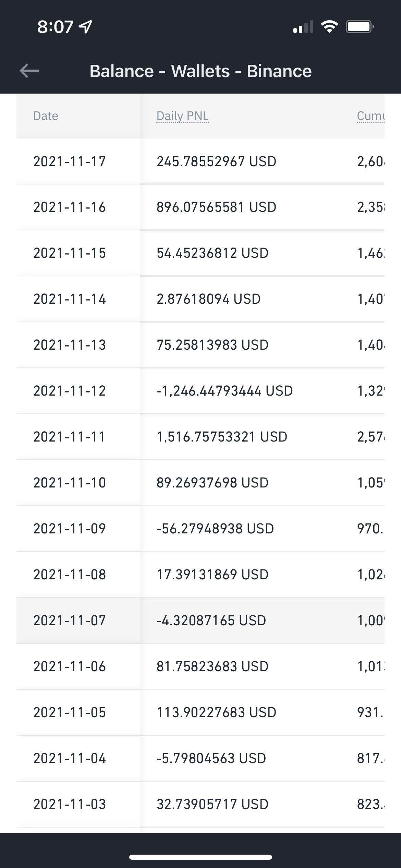Tap the back arrow icon
401x868 pixels.
(29, 71)
